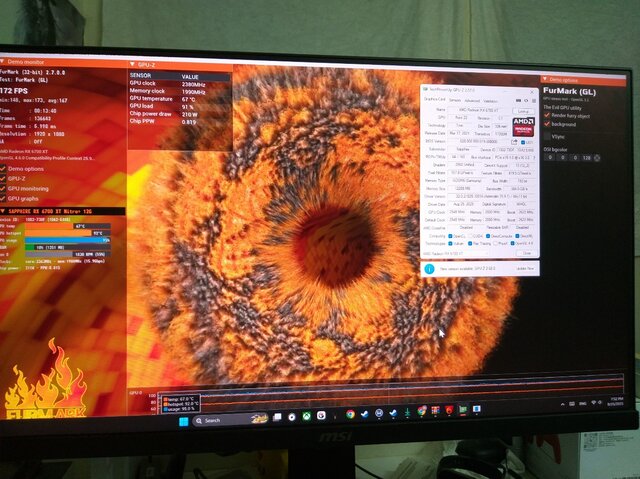Image resolution: width=640 pixels, height=479 pixels.
Task: Click the taskbar Search box
Action: coord(230,420)
